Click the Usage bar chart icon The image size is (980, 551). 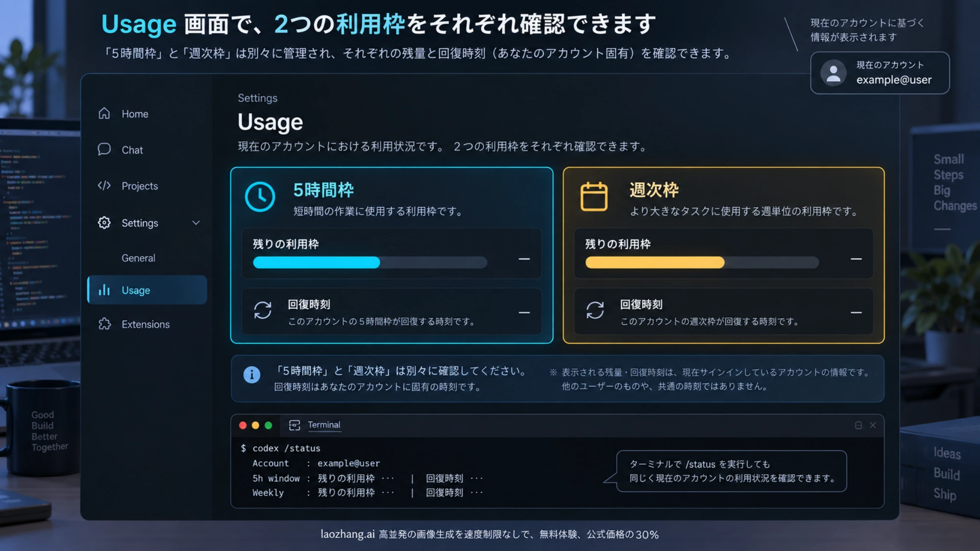coord(104,290)
